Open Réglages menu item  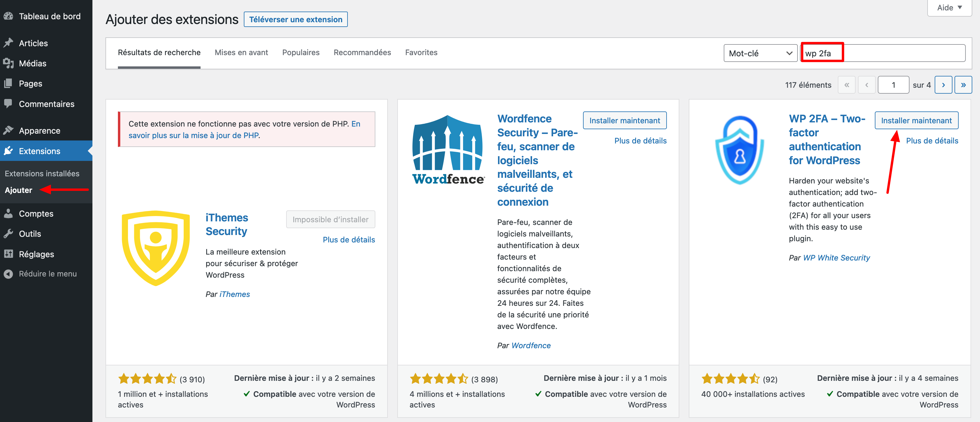(46, 254)
